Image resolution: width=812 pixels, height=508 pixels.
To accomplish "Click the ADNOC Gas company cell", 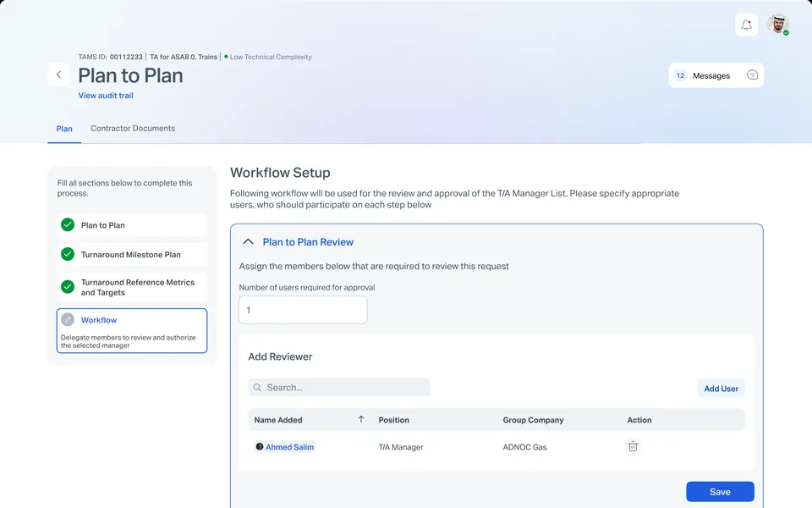I will coord(524,447).
